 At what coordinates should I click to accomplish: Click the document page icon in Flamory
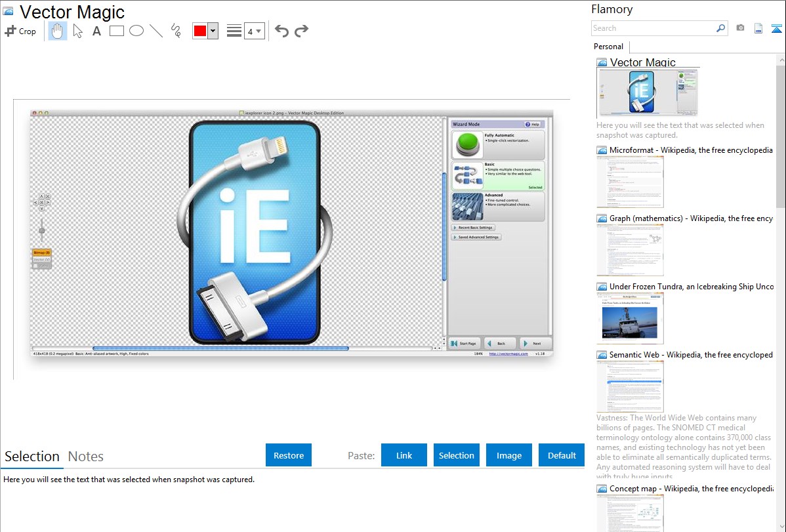tap(758, 28)
